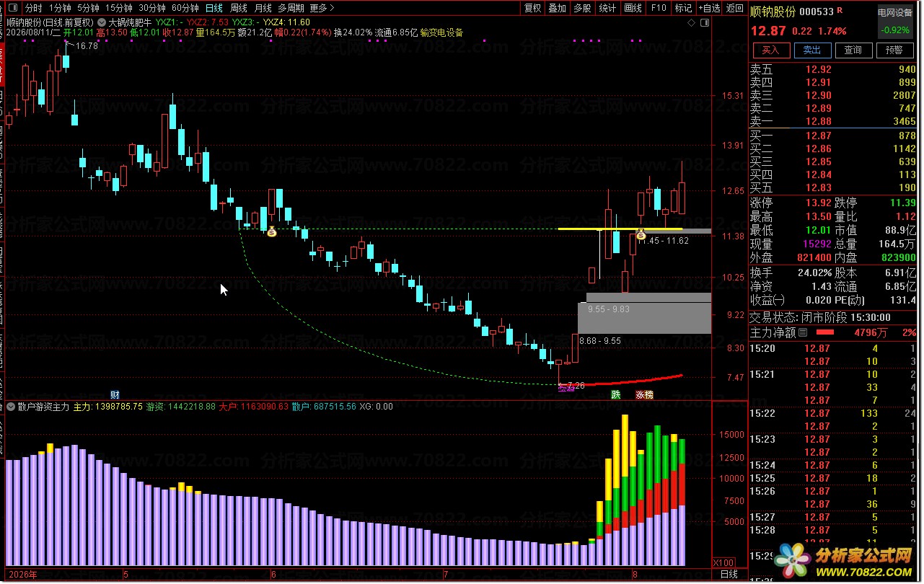Image resolution: width=924 pixels, height=584 pixels.
Task: Expand the 更多 periods menu
Action: coord(322,9)
